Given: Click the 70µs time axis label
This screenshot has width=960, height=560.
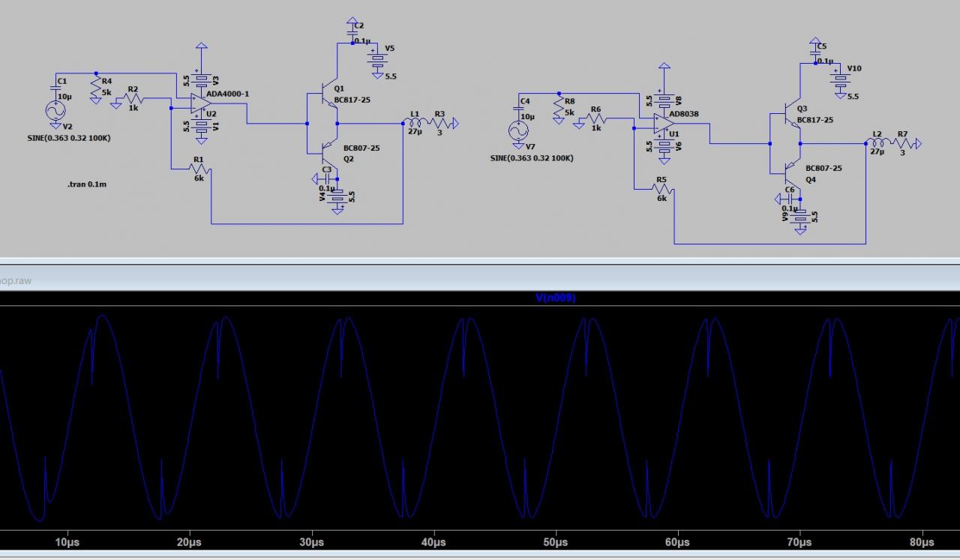Looking at the screenshot, I should point(799,542).
